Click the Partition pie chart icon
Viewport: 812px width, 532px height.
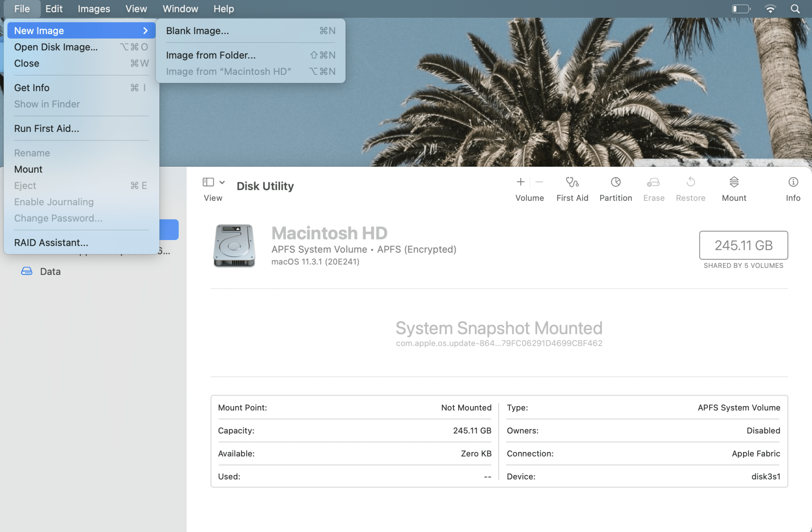(x=615, y=182)
